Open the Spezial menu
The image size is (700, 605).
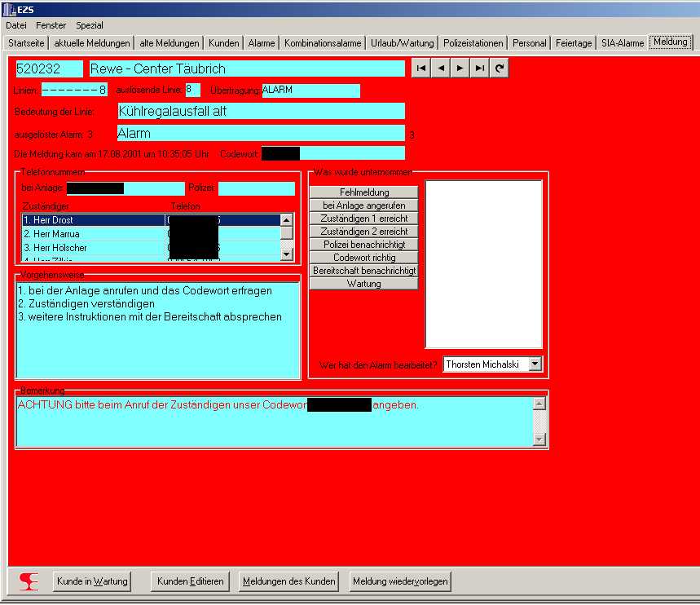coord(90,25)
